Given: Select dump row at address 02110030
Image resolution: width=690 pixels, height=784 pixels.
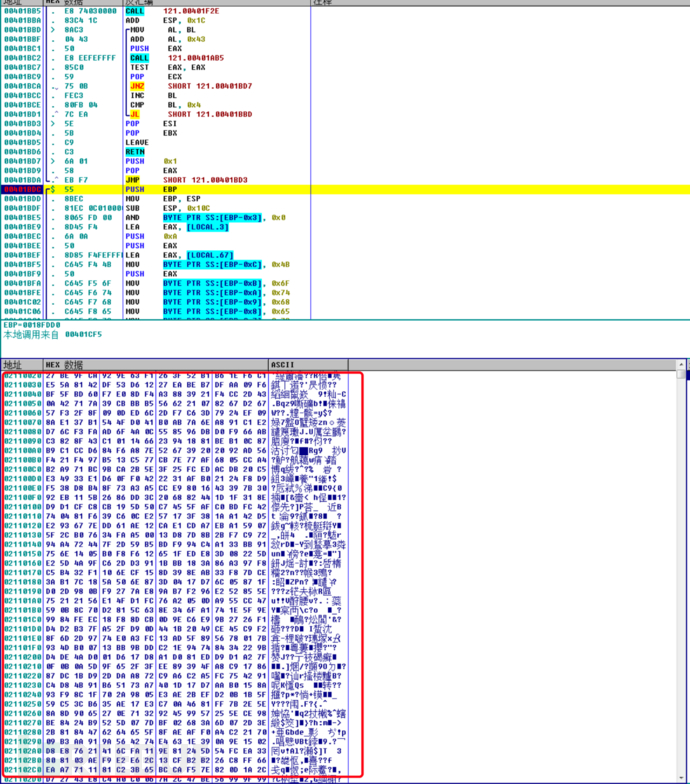Looking at the screenshot, I should point(176,385).
